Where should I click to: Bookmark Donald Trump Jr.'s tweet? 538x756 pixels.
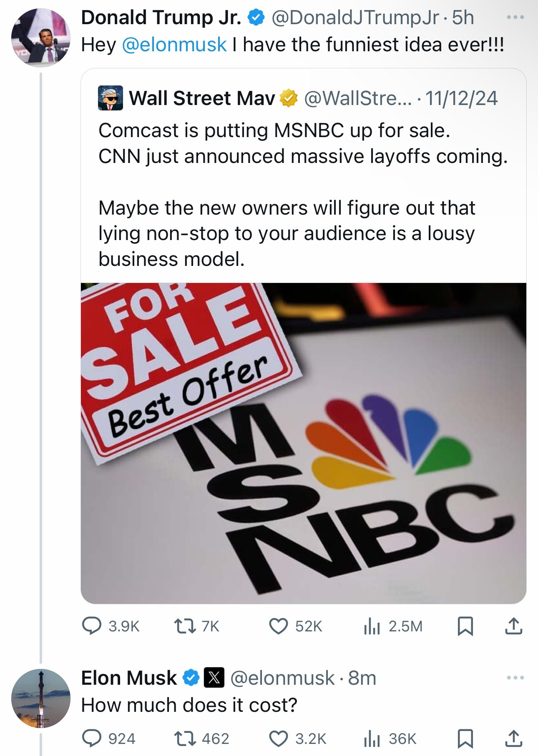pos(465,626)
